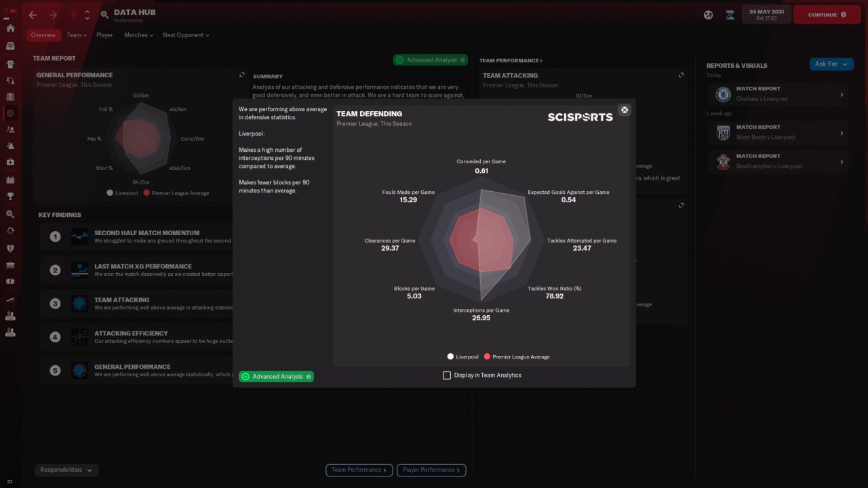This screenshot has width=868, height=488.
Task: Expand the Next Opponent dropdown menu
Action: pyautogui.click(x=186, y=35)
